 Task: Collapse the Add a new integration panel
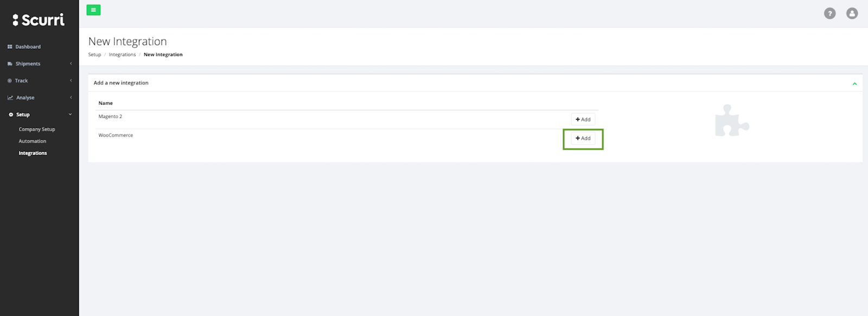[854, 83]
